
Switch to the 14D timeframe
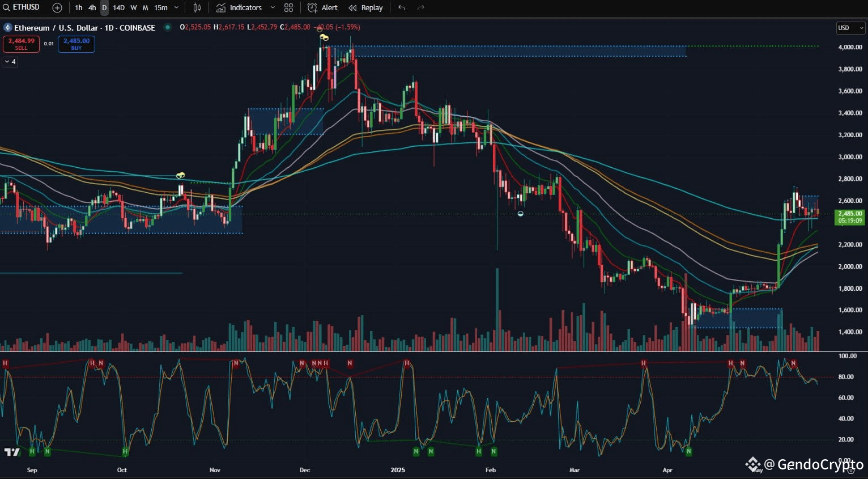(118, 8)
